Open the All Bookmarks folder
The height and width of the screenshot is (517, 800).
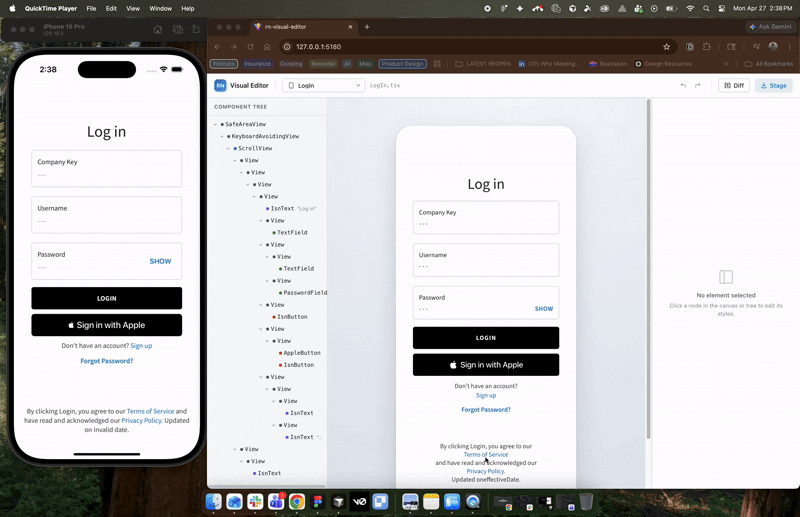pos(769,64)
